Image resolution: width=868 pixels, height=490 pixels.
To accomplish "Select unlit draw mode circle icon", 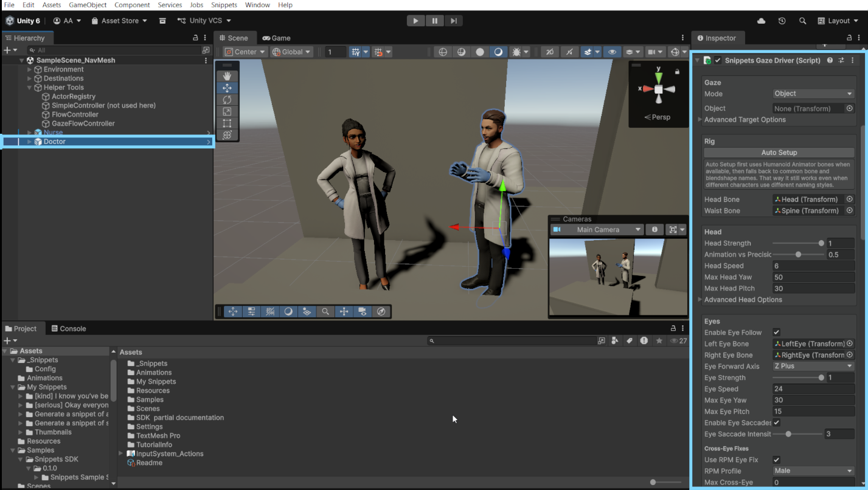I will click(480, 52).
